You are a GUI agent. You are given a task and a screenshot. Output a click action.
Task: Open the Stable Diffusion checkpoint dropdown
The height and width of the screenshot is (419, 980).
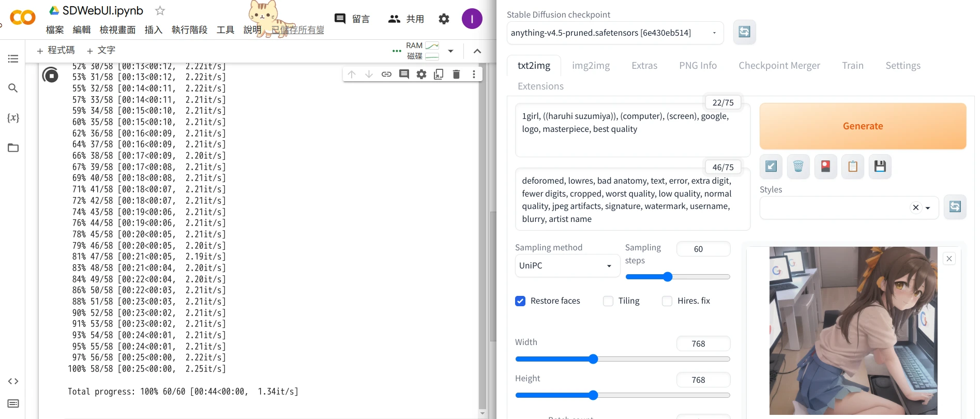pyautogui.click(x=614, y=33)
